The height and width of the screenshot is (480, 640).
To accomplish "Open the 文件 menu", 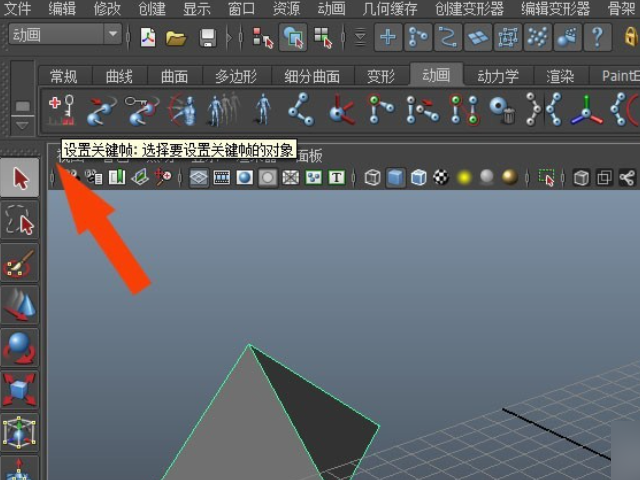I will (x=17, y=9).
